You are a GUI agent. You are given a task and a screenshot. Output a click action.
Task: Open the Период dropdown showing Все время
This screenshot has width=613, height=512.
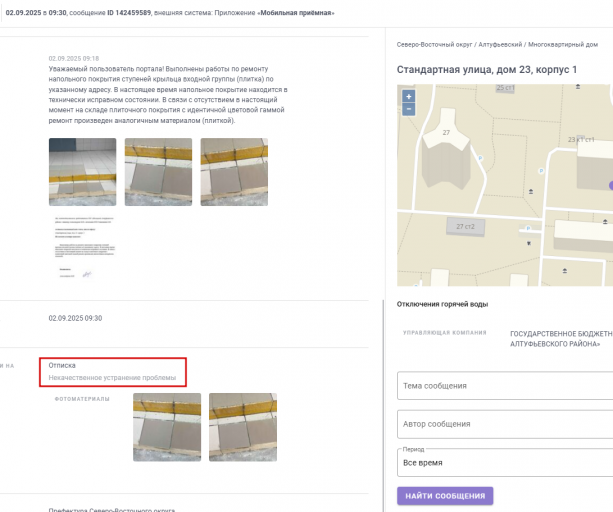pos(505,463)
